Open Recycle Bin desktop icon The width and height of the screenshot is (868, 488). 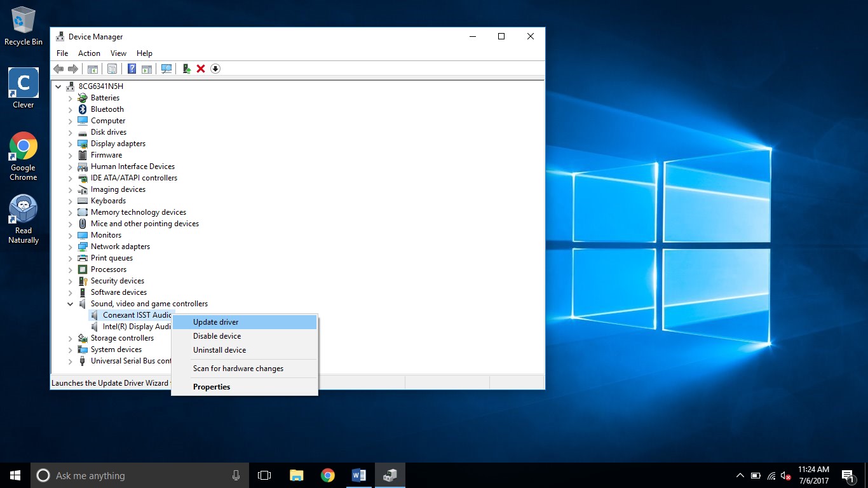(x=24, y=26)
